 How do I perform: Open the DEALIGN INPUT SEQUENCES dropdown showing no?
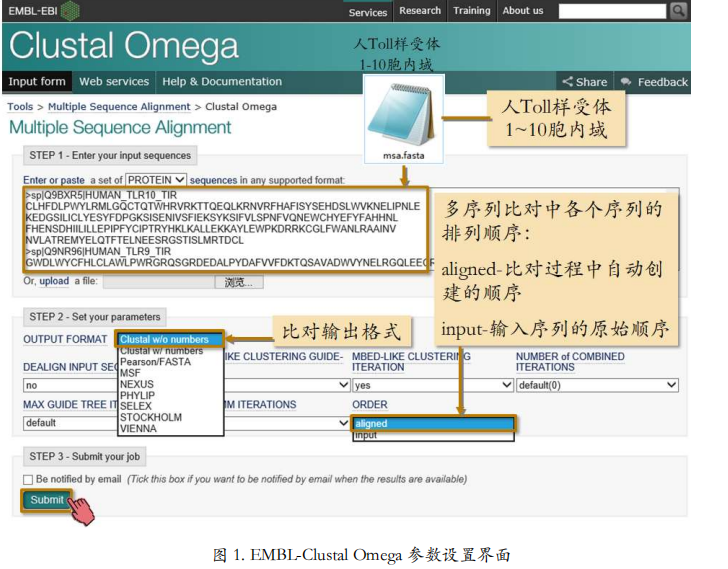pyautogui.click(x=70, y=385)
